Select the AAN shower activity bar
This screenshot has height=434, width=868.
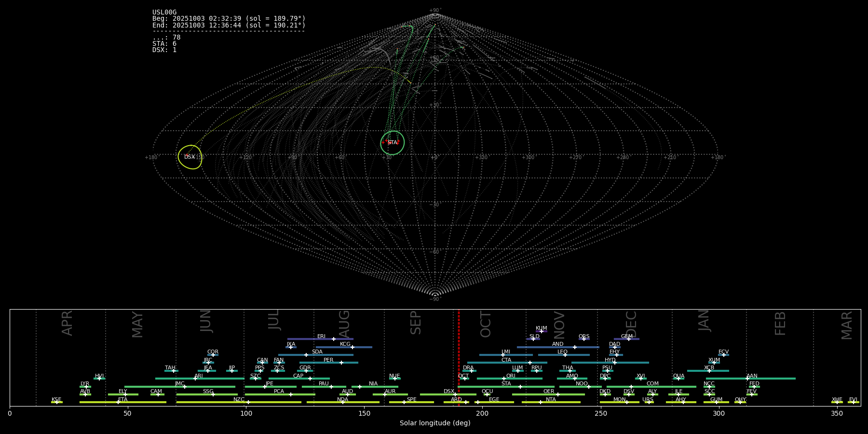[772, 379]
